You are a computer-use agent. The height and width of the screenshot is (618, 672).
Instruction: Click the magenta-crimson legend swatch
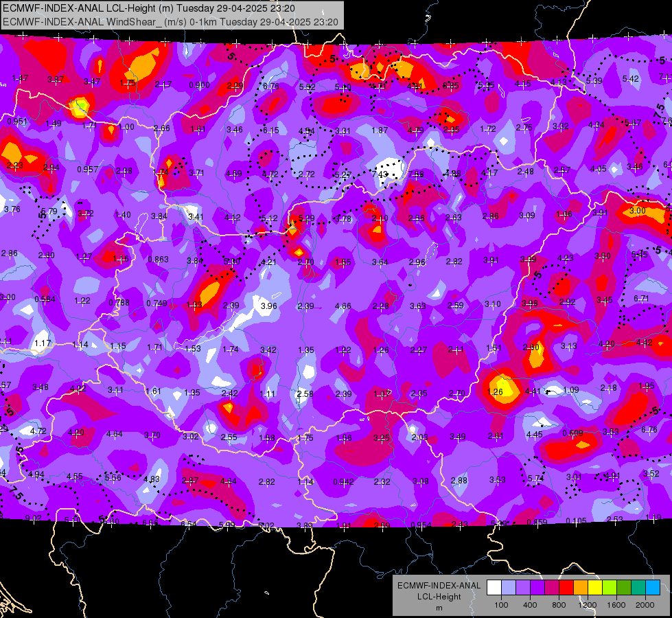coord(552,588)
